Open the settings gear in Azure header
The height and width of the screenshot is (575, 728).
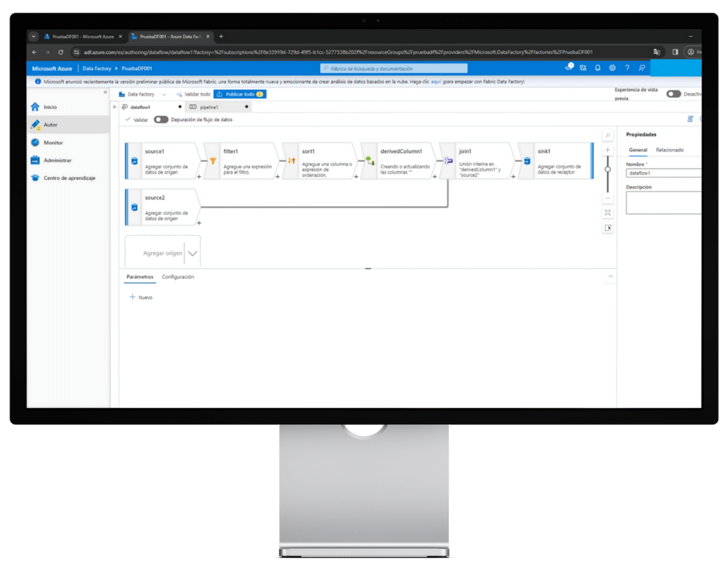click(612, 68)
